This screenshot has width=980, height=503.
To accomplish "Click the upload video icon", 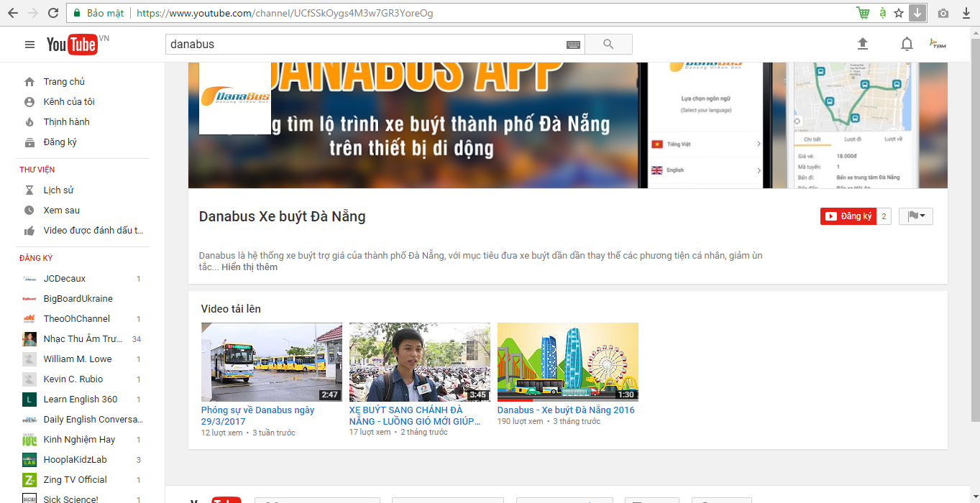I will (863, 44).
